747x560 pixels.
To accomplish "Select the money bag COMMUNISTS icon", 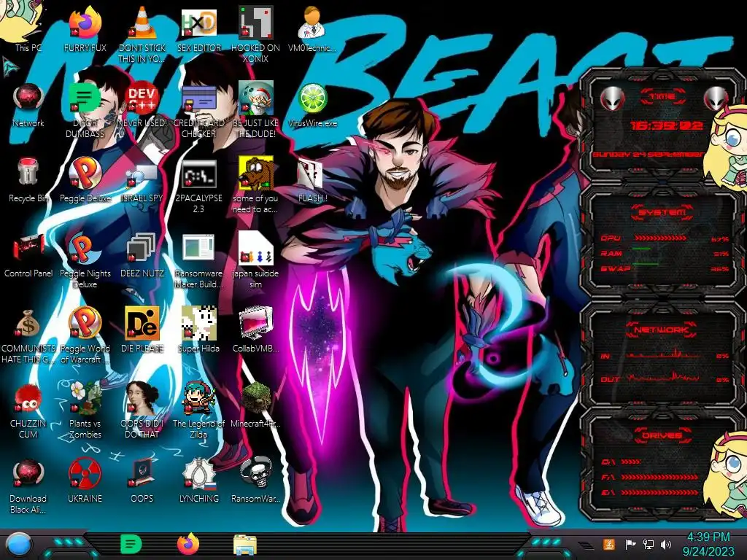I will pos(28,335).
